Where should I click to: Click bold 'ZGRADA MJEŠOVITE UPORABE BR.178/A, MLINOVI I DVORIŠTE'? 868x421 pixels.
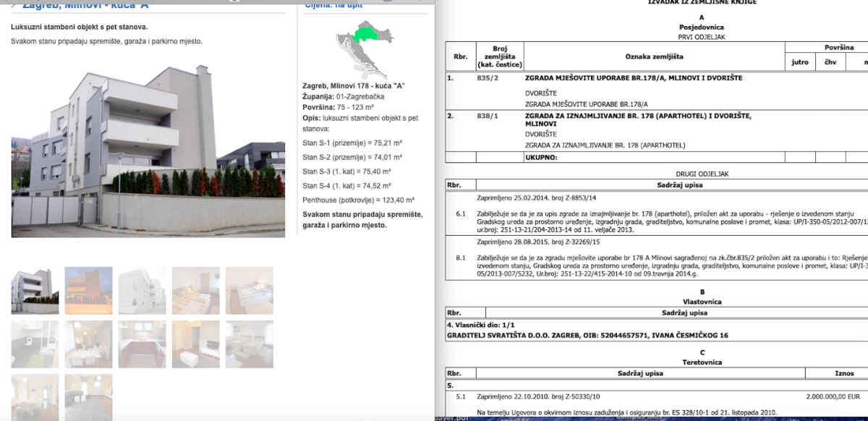[634, 78]
